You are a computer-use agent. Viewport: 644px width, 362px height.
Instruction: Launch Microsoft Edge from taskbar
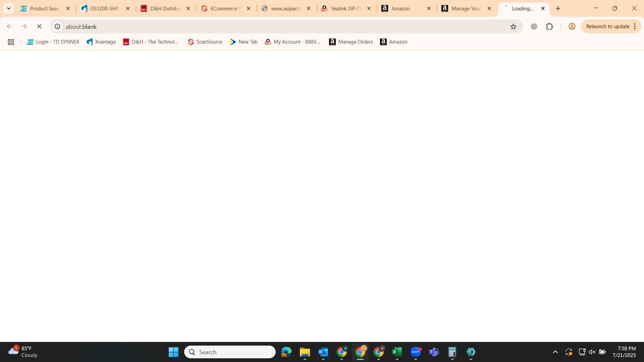tap(286, 352)
